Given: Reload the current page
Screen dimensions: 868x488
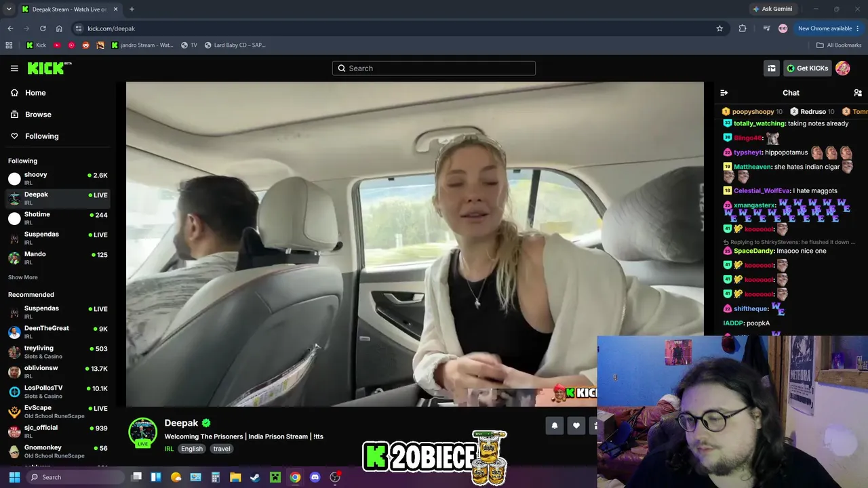Looking at the screenshot, I should coord(43,28).
